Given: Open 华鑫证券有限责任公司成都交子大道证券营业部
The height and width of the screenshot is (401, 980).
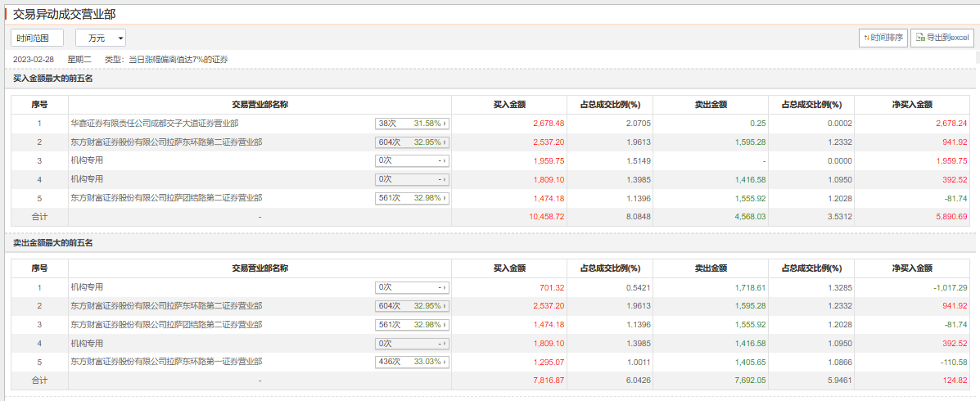Looking at the screenshot, I should [155, 124].
